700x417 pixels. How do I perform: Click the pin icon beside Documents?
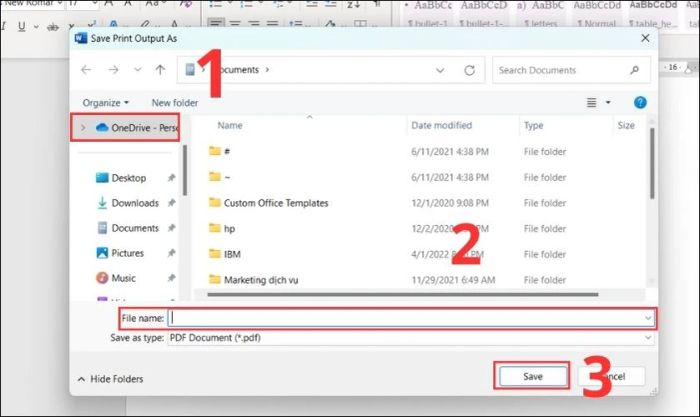point(171,228)
